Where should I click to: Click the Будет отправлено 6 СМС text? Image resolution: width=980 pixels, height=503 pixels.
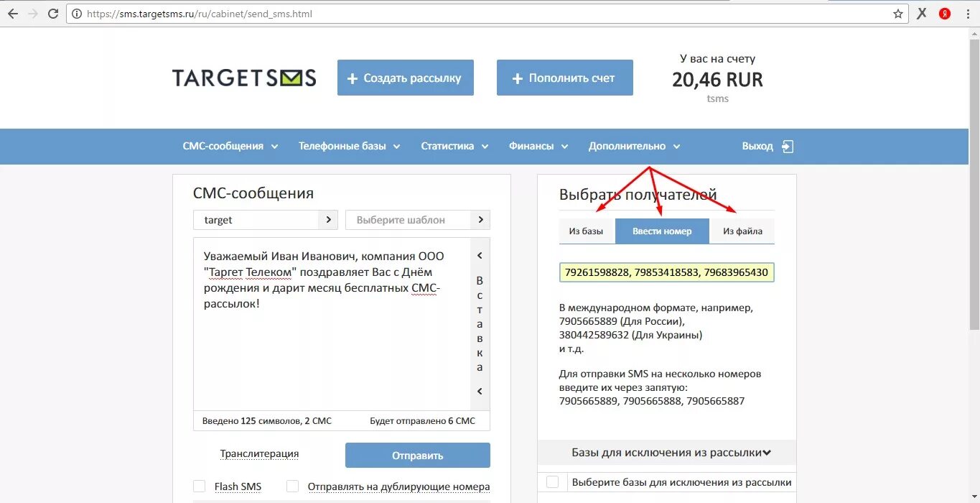click(422, 421)
